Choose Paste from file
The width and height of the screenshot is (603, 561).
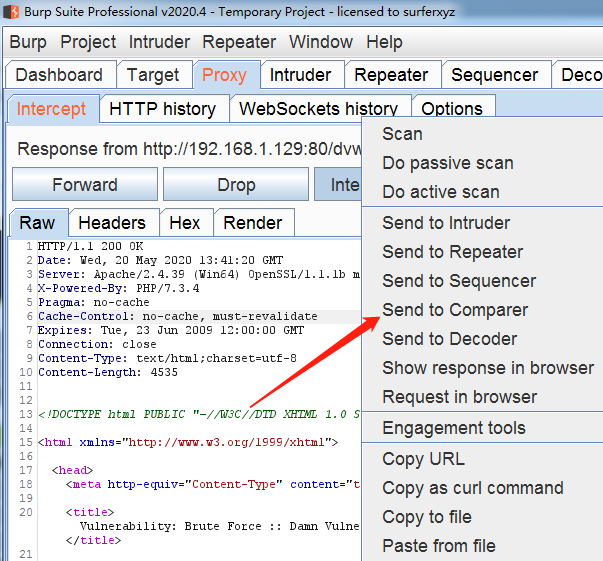point(483,546)
